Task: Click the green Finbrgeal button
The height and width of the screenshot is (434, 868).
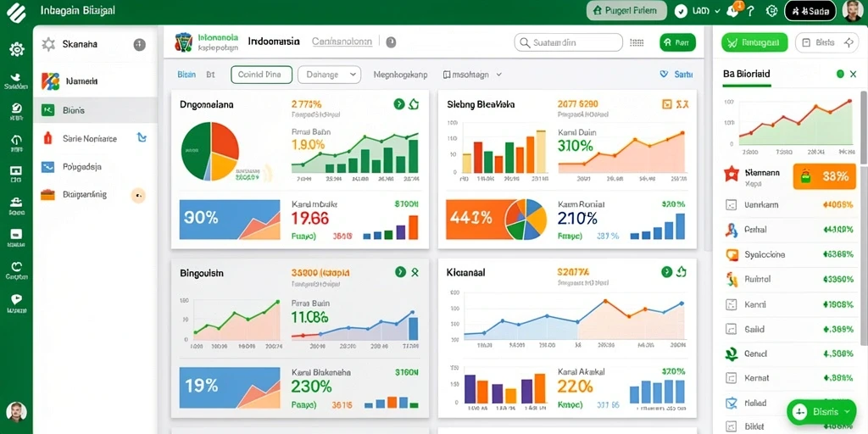Action: [754, 42]
